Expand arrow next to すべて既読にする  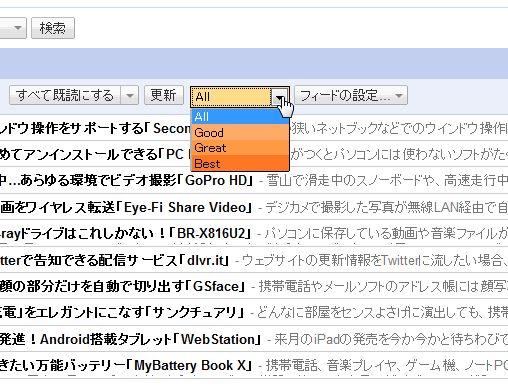(130, 95)
